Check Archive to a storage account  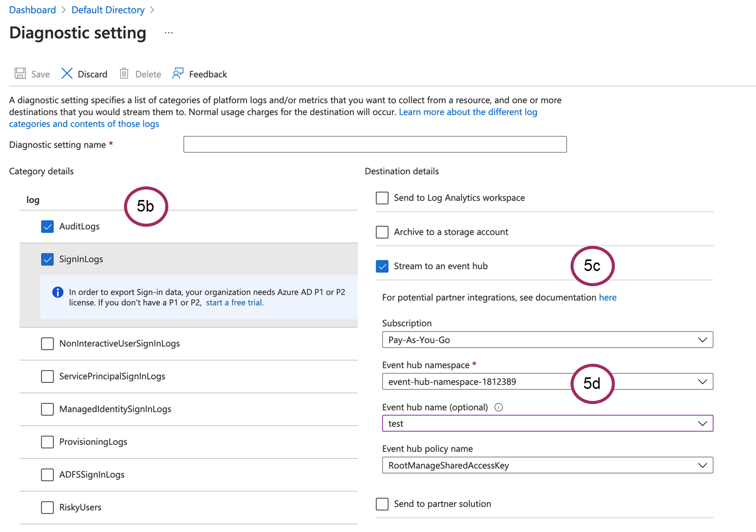click(382, 232)
